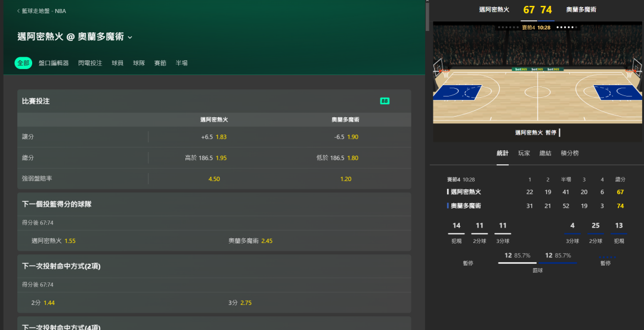Screen dimensions: 644x330
Task: Click the BB bet builder icon
Action: point(385,101)
